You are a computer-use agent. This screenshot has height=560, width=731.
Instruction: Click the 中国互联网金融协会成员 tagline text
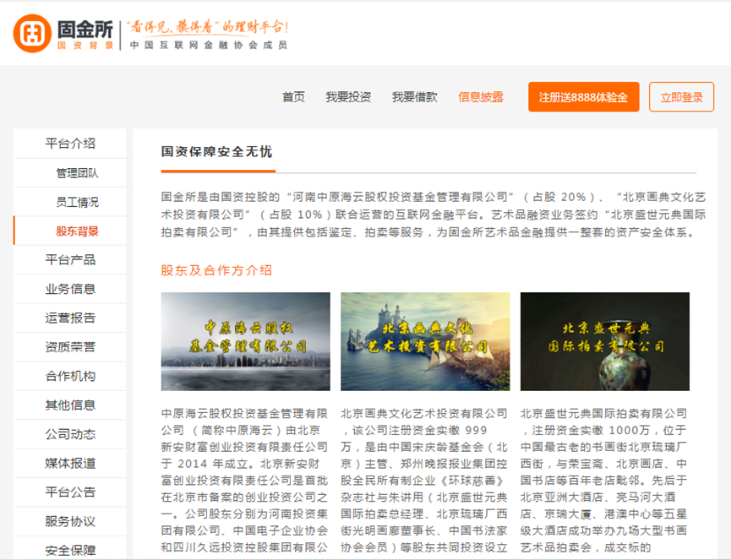point(209,46)
